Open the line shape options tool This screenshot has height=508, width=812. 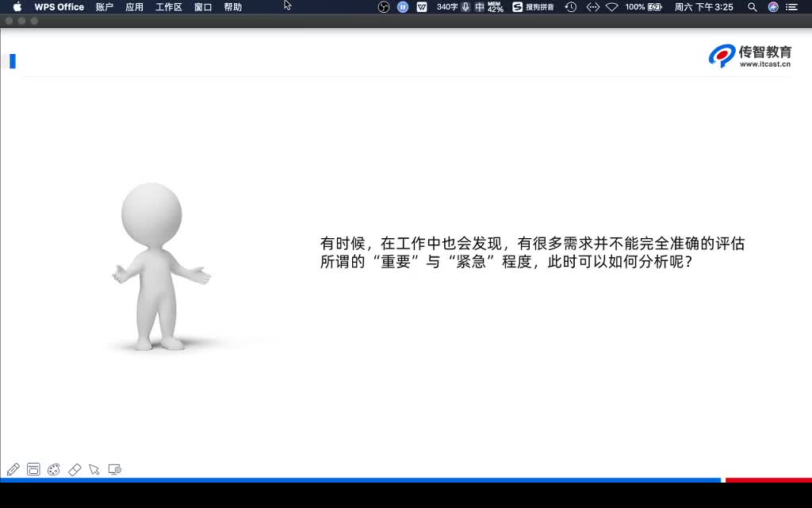(33, 470)
